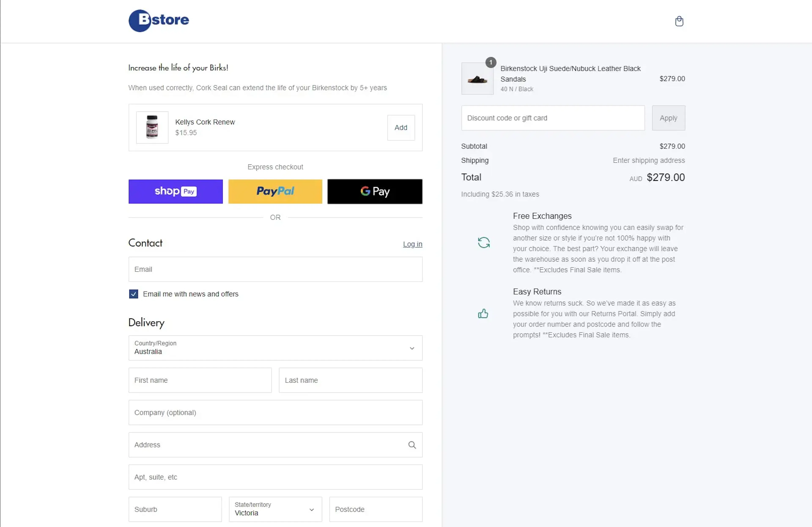The width and height of the screenshot is (812, 527).
Task: Focus the Email input field
Action: pyautogui.click(x=275, y=269)
